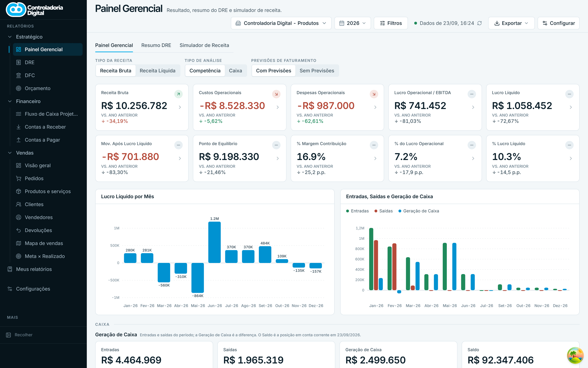Select Com Previsões option
The width and height of the screenshot is (588, 368).
point(274,71)
